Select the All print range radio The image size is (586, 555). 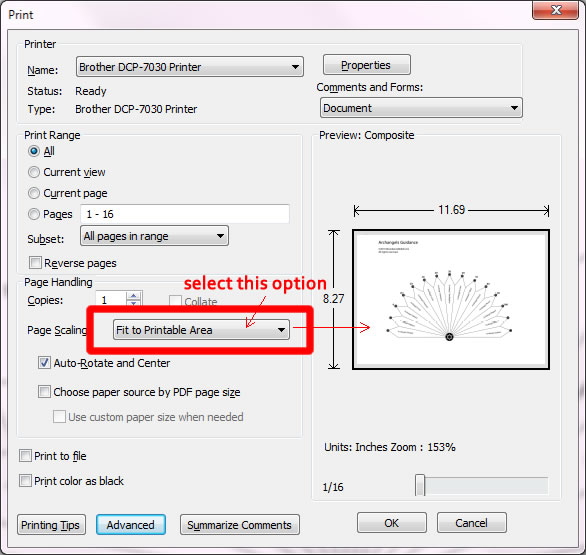tap(34, 151)
